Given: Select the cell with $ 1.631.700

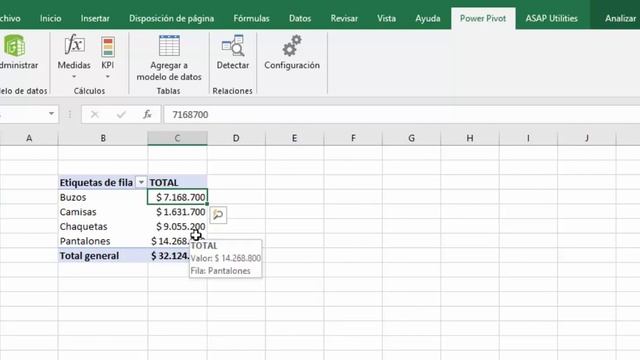Looking at the screenshot, I should pos(178,212).
